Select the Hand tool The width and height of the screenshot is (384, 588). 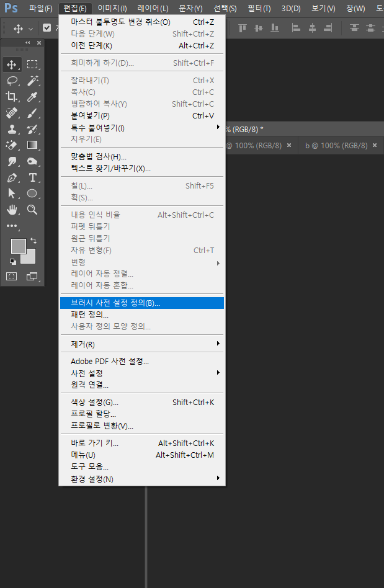pos(12,210)
